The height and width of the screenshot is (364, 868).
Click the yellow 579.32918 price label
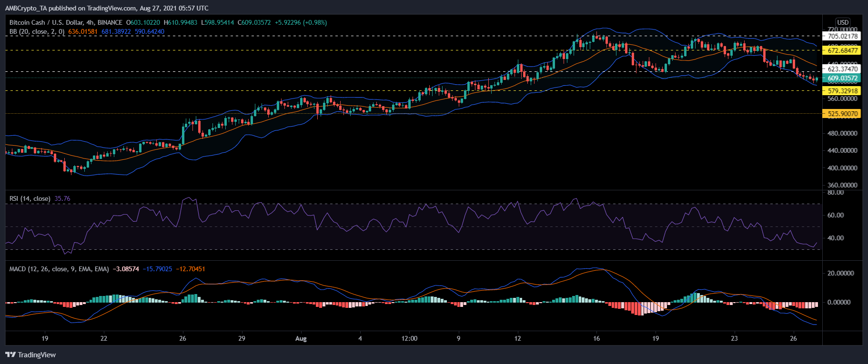pos(843,91)
